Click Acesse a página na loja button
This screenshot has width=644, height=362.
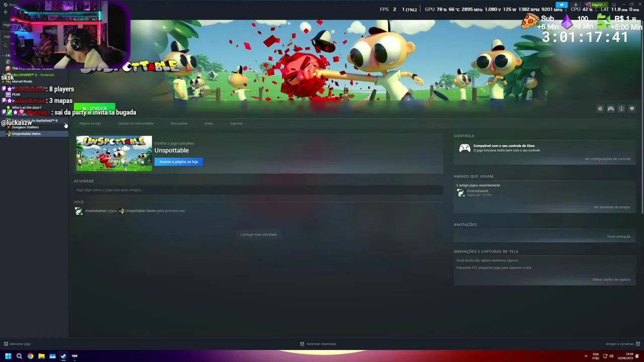pyautogui.click(x=179, y=161)
